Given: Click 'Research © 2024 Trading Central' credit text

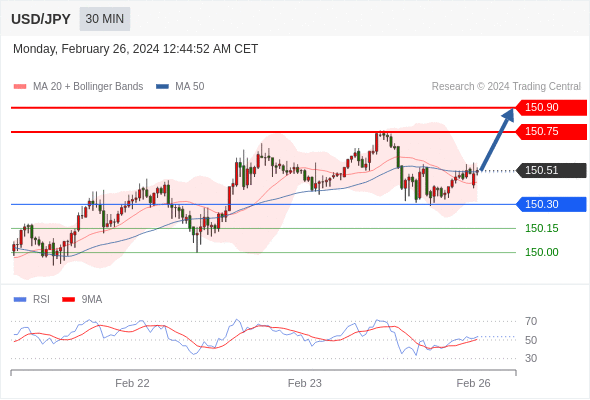Looking at the screenshot, I should pos(506,87).
